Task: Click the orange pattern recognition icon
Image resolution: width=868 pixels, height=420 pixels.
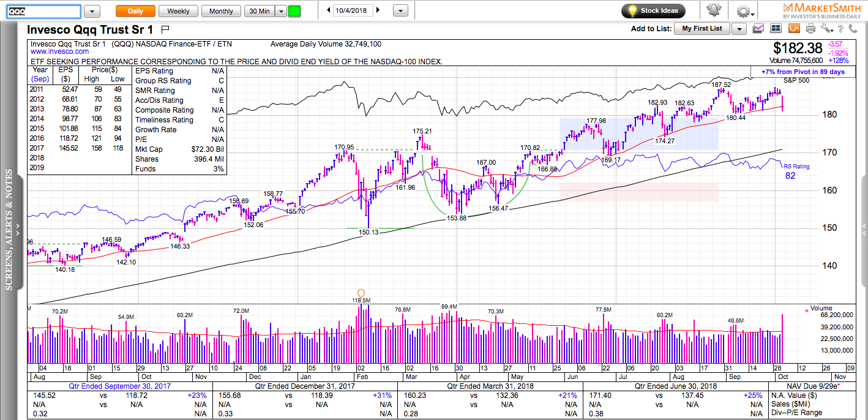Action: pos(793,28)
